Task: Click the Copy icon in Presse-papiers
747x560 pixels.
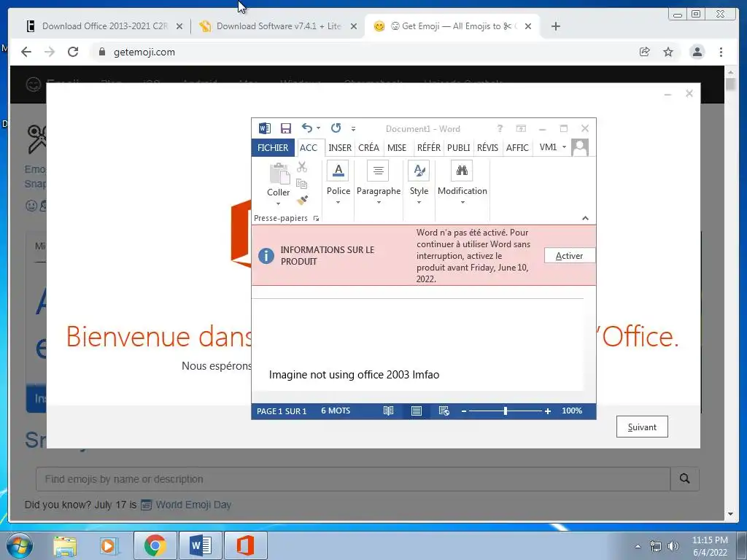Action: click(301, 183)
